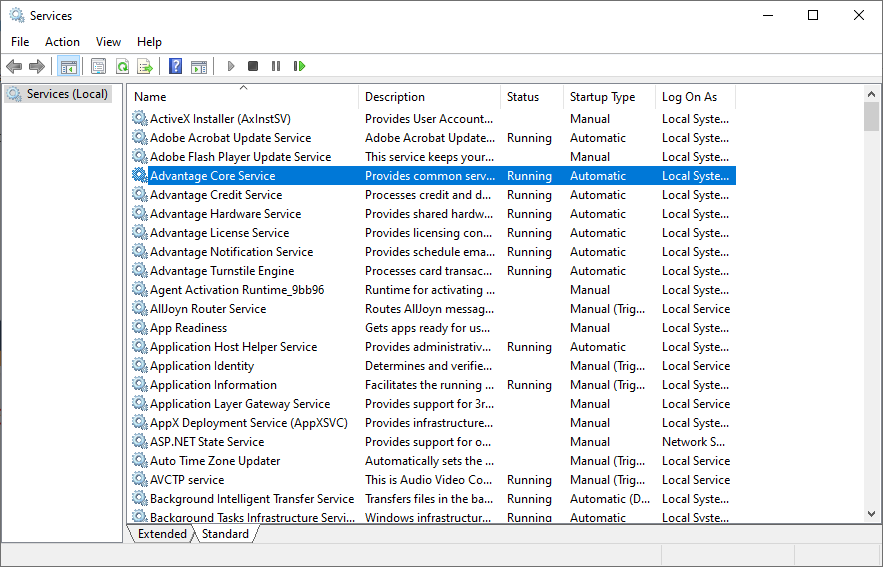The height and width of the screenshot is (567, 883).
Task: Click the Back arrow toolbar icon
Action: tap(14, 66)
